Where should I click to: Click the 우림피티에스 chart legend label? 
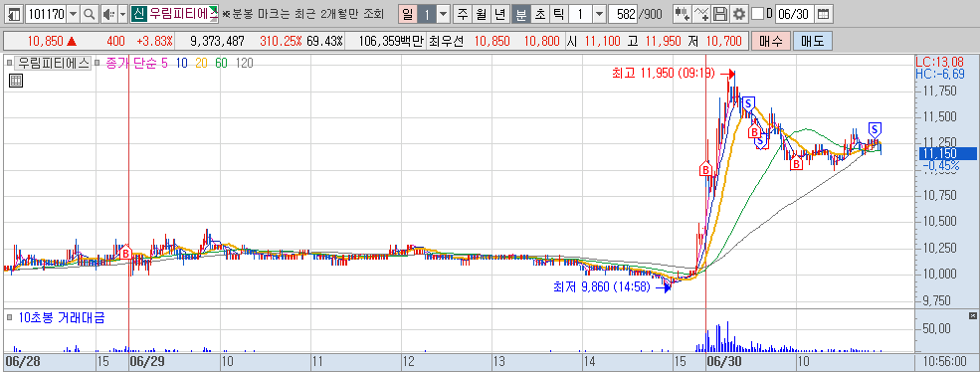point(53,63)
